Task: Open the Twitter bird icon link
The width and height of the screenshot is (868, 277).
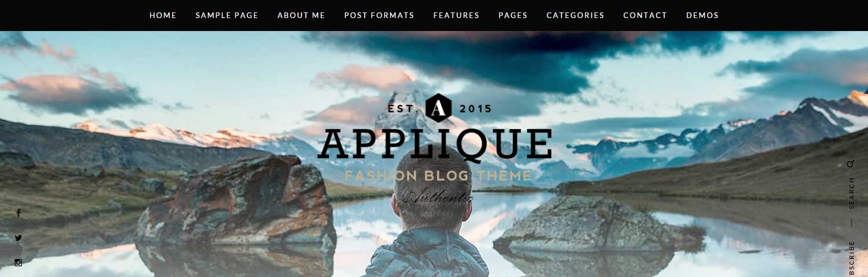Action: pos(18,238)
